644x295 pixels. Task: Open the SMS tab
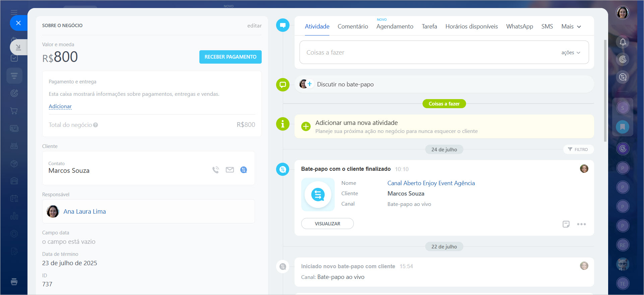coord(547,26)
